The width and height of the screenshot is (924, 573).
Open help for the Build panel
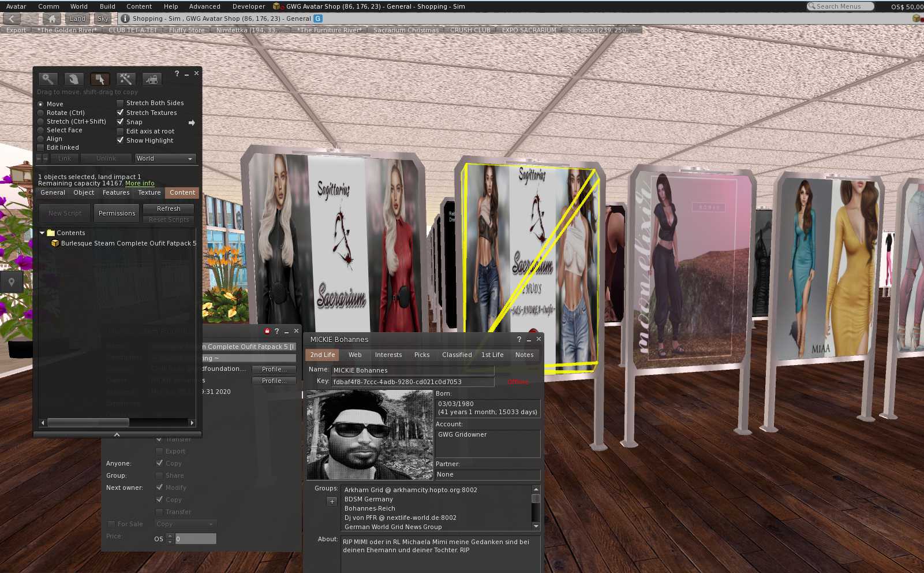coord(177,73)
